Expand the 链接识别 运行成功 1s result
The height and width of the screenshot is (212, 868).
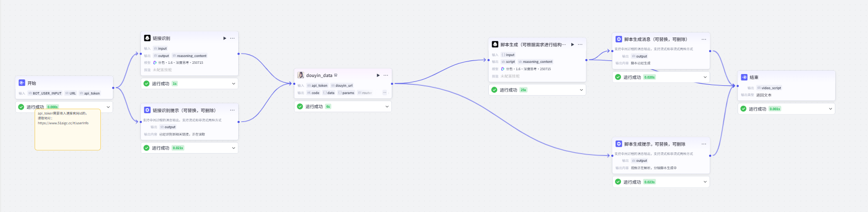point(233,83)
